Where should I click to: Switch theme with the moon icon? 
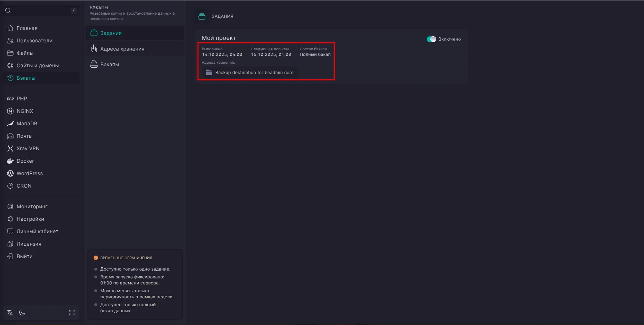point(22,313)
